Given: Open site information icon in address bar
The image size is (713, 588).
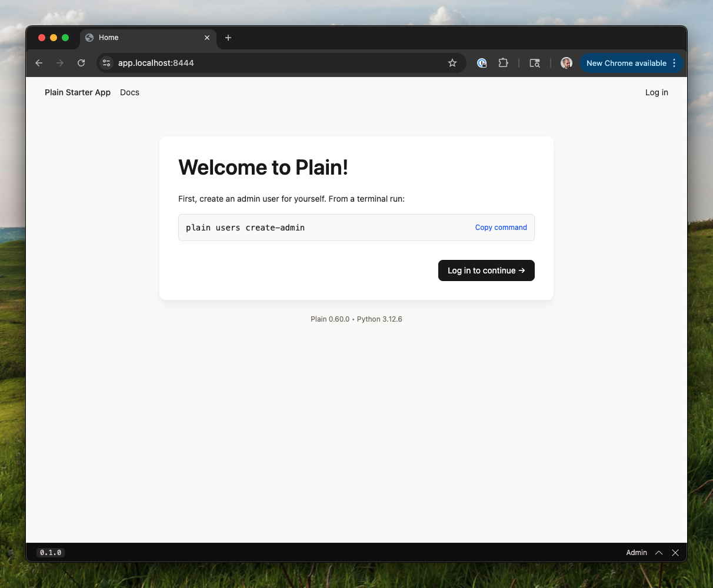Looking at the screenshot, I should pos(106,63).
